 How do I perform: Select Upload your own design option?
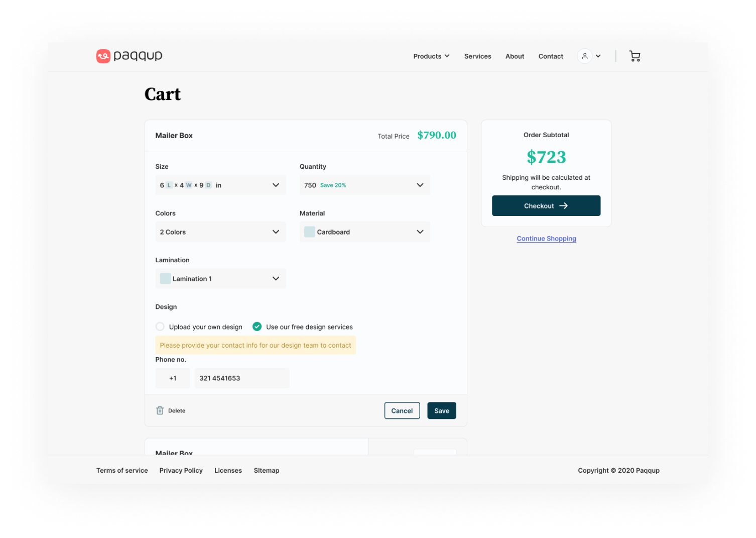pos(160,327)
